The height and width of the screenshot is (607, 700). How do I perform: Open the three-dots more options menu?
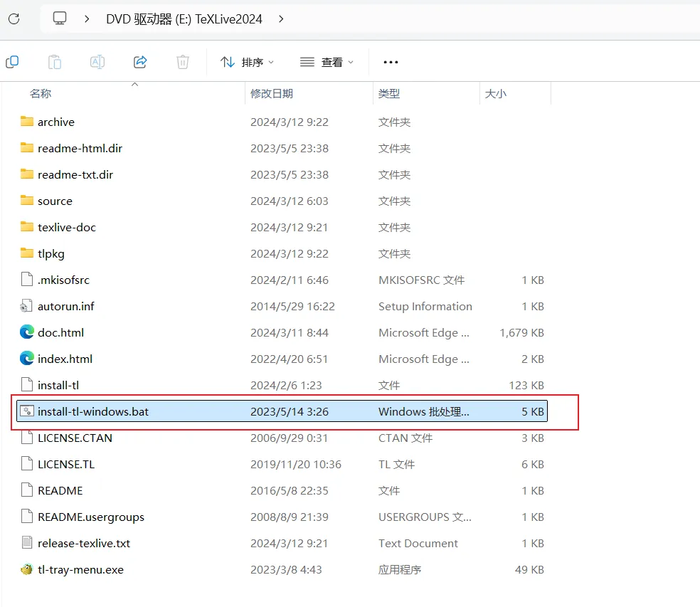click(391, 62)
